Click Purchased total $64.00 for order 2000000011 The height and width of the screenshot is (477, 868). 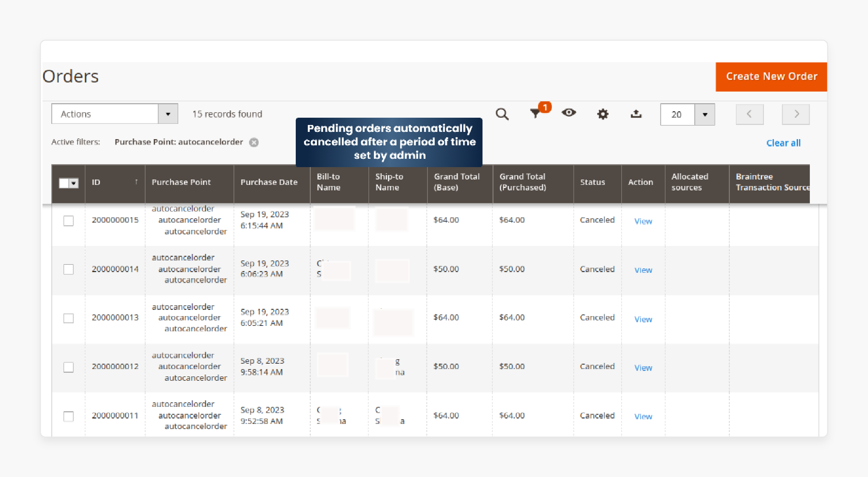pyautogui.click(x=512, y=415)
